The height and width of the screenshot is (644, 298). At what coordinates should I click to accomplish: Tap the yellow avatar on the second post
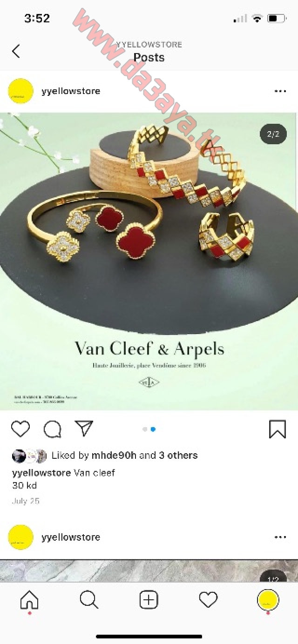[21, 537]
